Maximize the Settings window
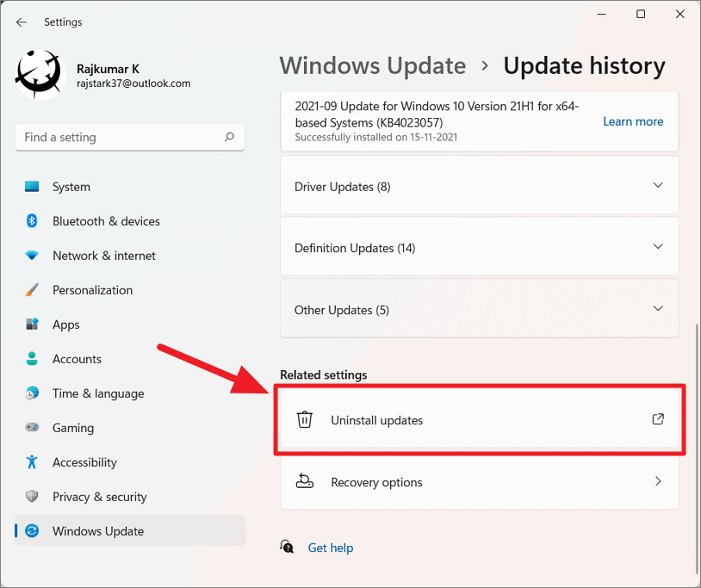Viewport: 701px width, 588px height. point(641,15)
